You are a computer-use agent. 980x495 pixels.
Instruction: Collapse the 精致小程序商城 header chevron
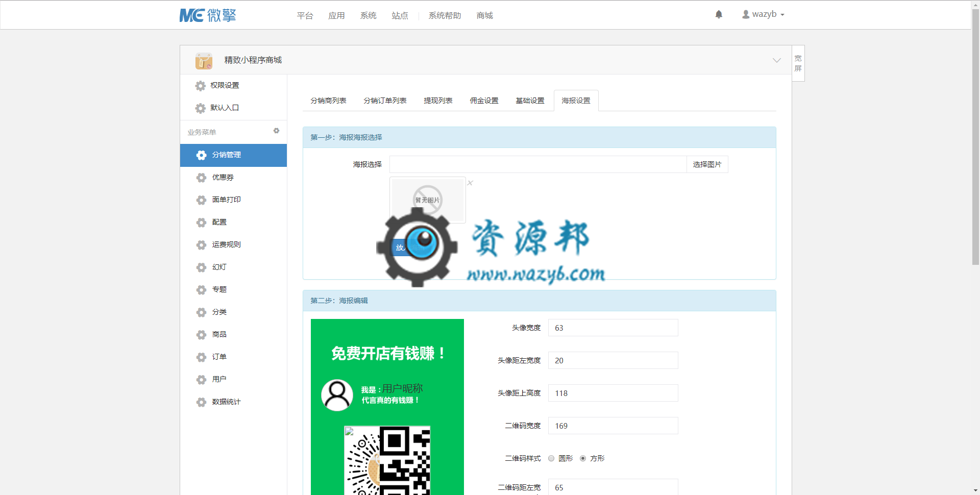pyautogui.click(x=776, y=60)
